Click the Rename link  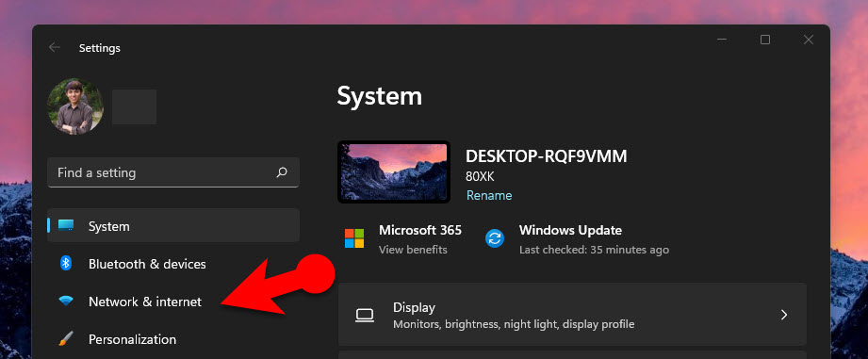coord(489,195)
